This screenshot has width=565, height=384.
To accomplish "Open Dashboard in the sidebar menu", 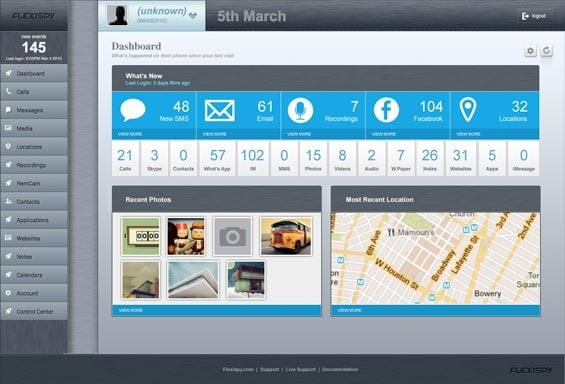I will coord(34,73).
